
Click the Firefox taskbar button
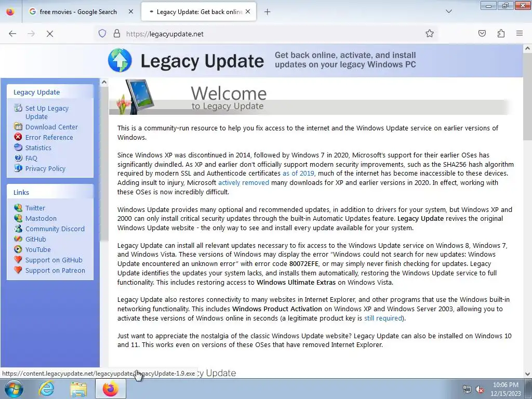111,389
